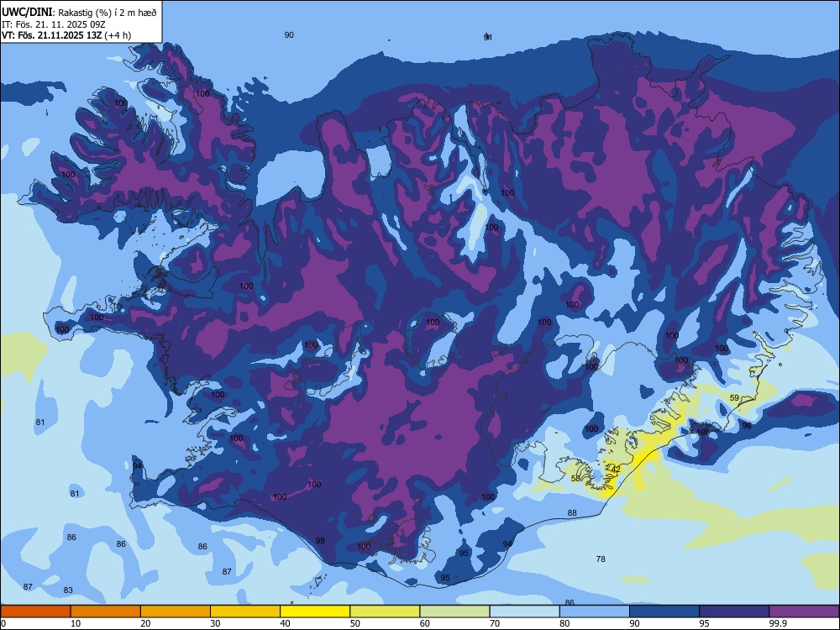
Task: Click the legend tick label '0'
Action: 3,623
